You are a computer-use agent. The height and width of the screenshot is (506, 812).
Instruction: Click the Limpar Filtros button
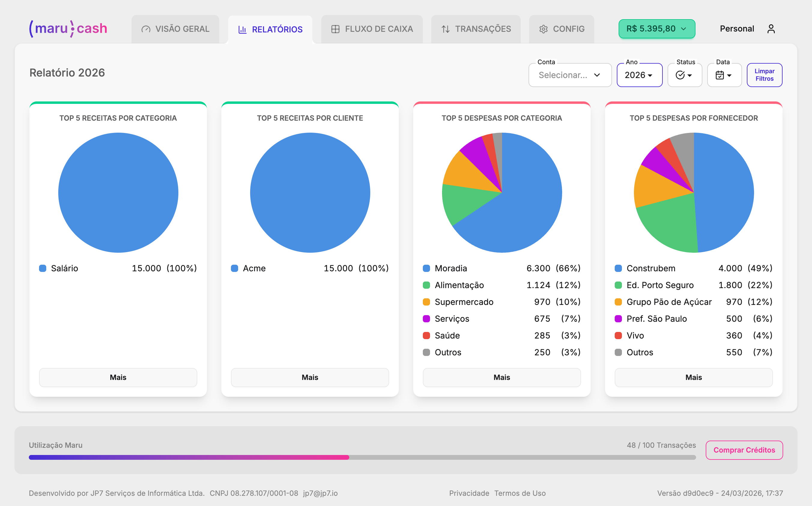tap(764, 75)
